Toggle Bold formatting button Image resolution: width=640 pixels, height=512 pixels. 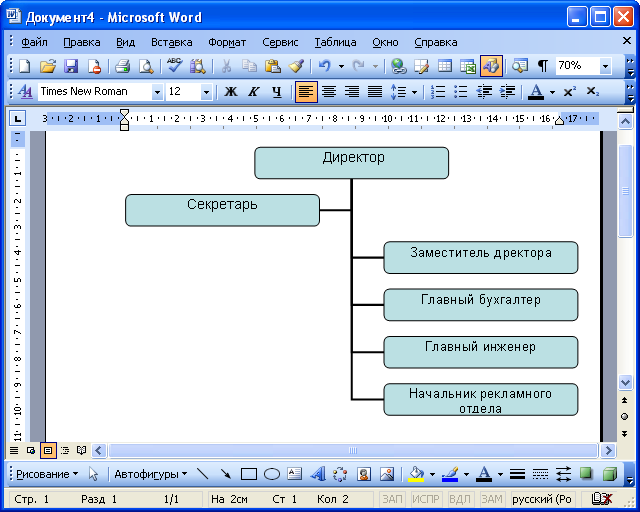click(231, 92)
